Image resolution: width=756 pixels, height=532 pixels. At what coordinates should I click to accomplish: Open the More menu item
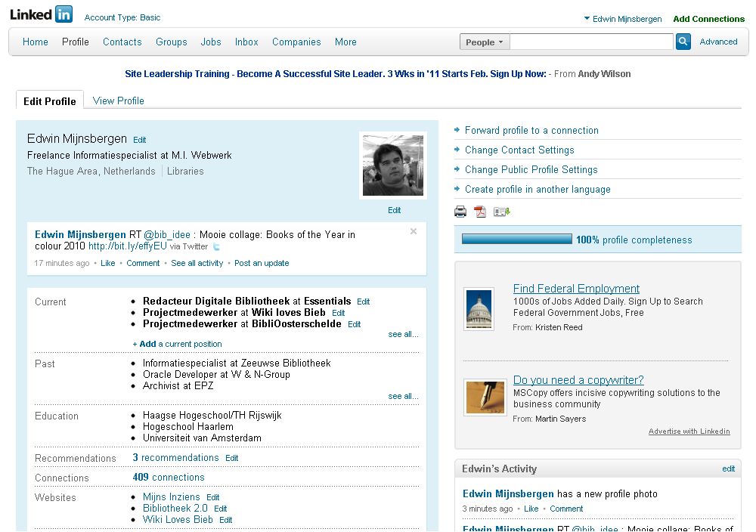[x=345, y=42]
